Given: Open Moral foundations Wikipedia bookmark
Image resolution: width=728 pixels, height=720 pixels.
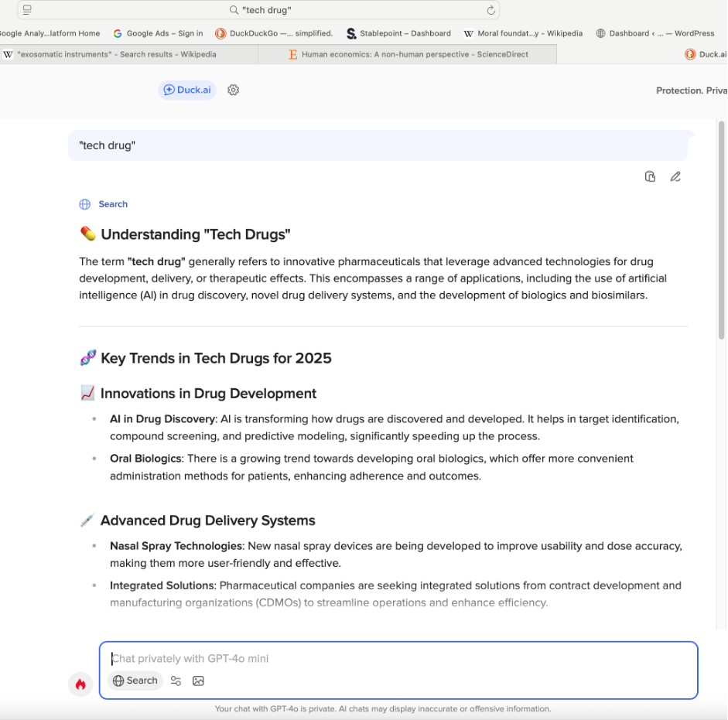Looking at the screenshot, I should click(x=523, y=33).
